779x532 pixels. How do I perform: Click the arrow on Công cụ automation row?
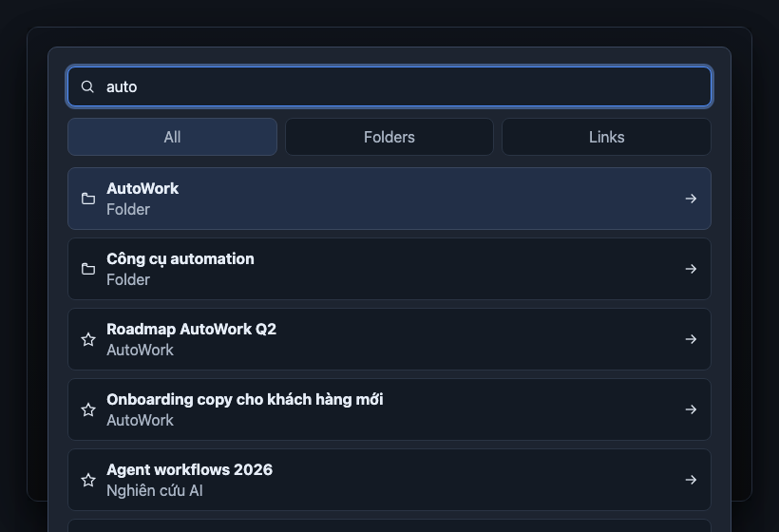click(691, 269)
